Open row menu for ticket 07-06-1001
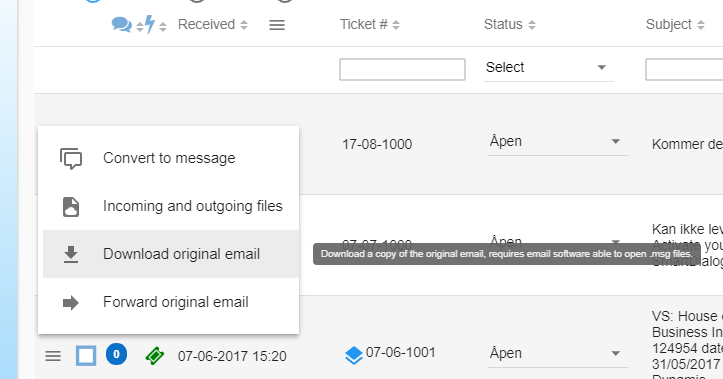The width and height of the screenshot is (723, 379). click(x=53, y=356)
